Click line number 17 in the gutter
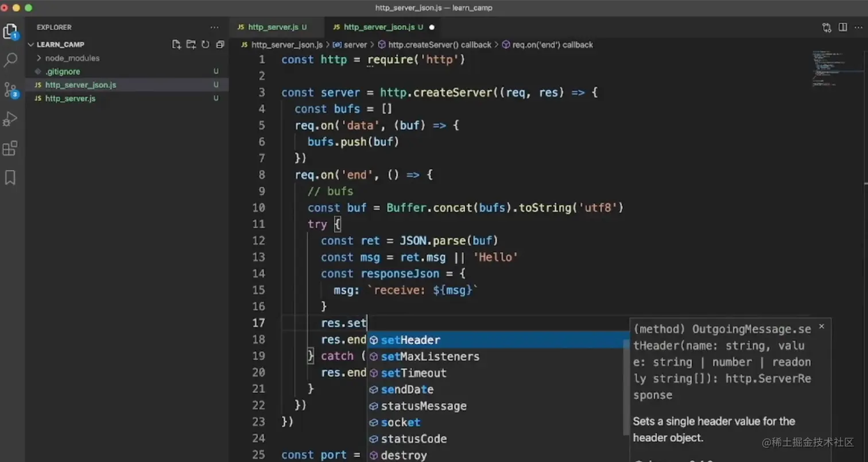 [x=258, y=323]
